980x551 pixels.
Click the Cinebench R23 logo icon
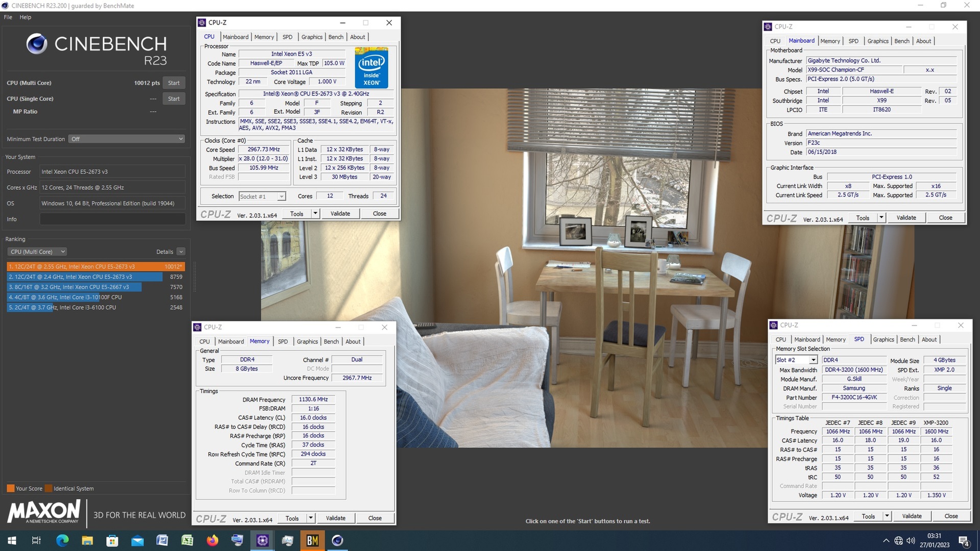coord(37,44)
